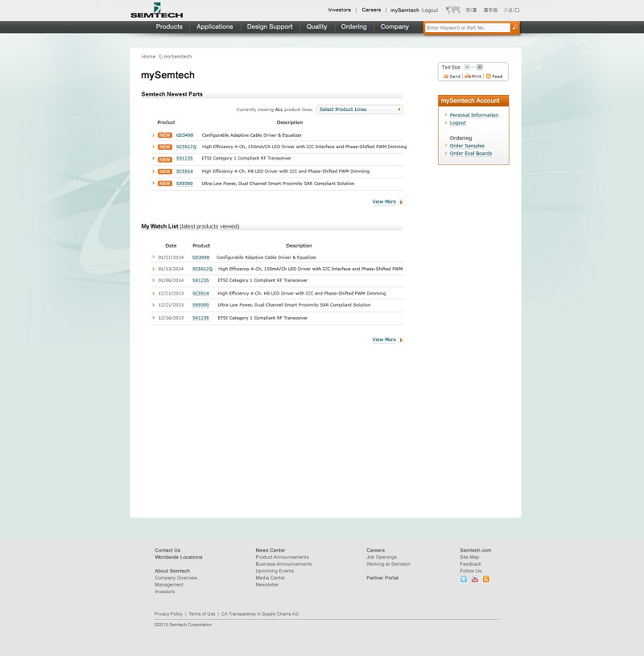Image resolution: width=644 pixels, height=656 pixels.
Task: Click the keyword or part number search field
Action: [x=467, y=27]
